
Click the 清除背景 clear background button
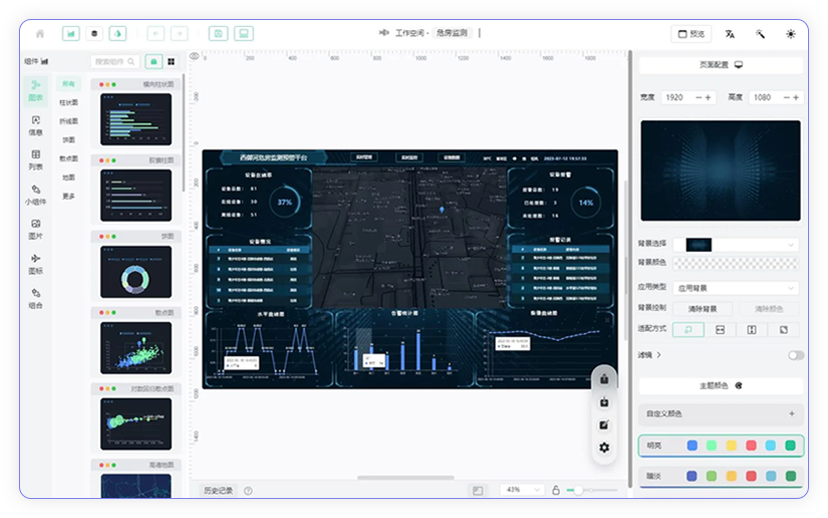702,309
